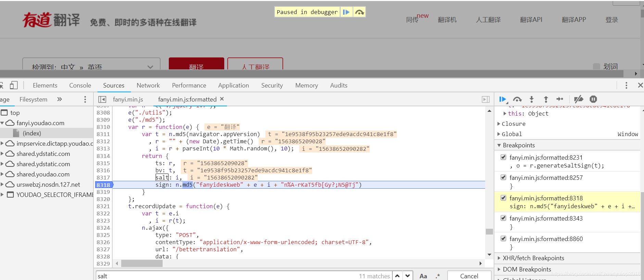Viewport: 644px width, 280px height.
Task: Open the Console tab
Action: 80,85
